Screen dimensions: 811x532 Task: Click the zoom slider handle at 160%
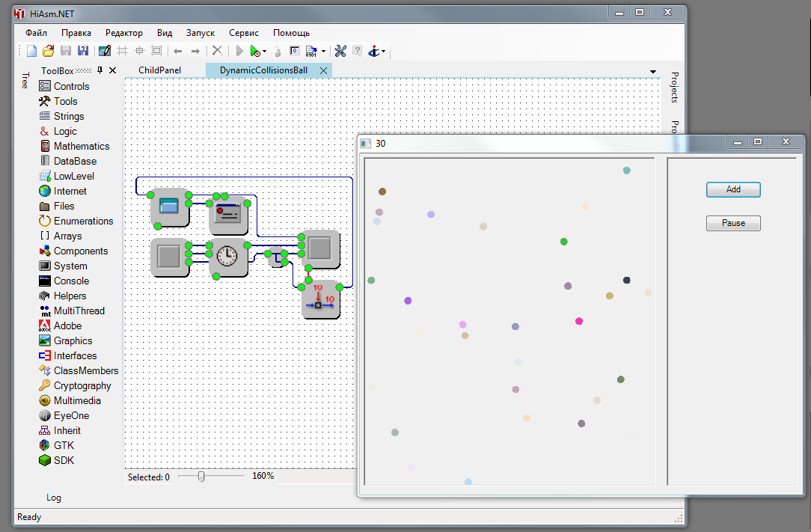pos(201,476)
